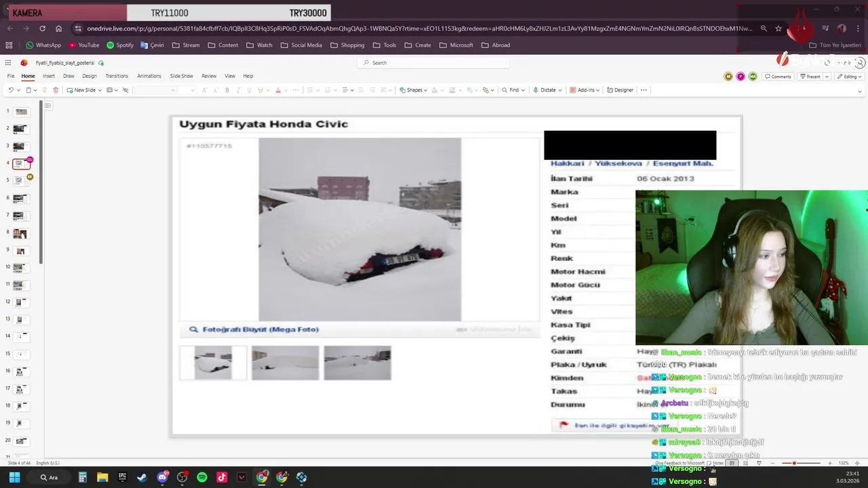Expand the New Slide dropdown arrow
Viewport: 868px width, 488px height.
[x=100, y=89]
